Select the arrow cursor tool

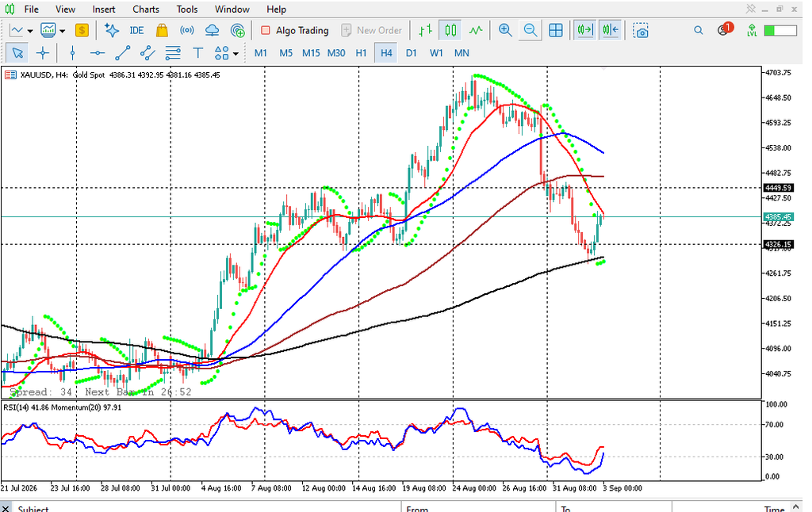click(17, 53)
